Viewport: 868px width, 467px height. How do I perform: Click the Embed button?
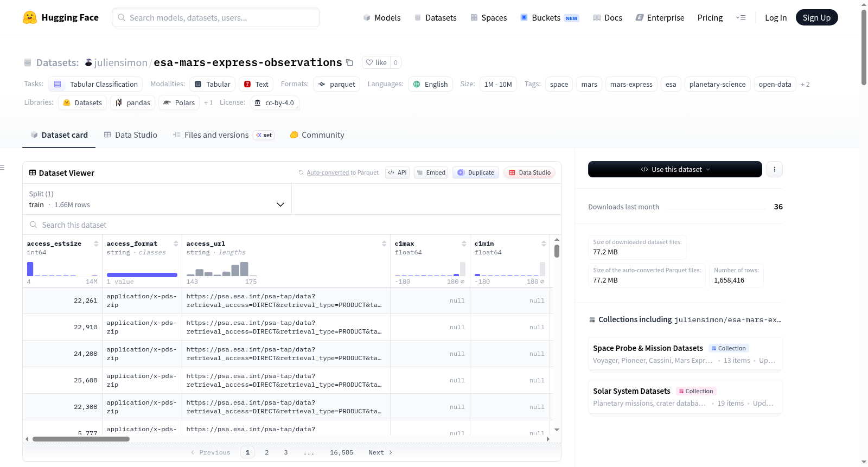click(431, 172)
